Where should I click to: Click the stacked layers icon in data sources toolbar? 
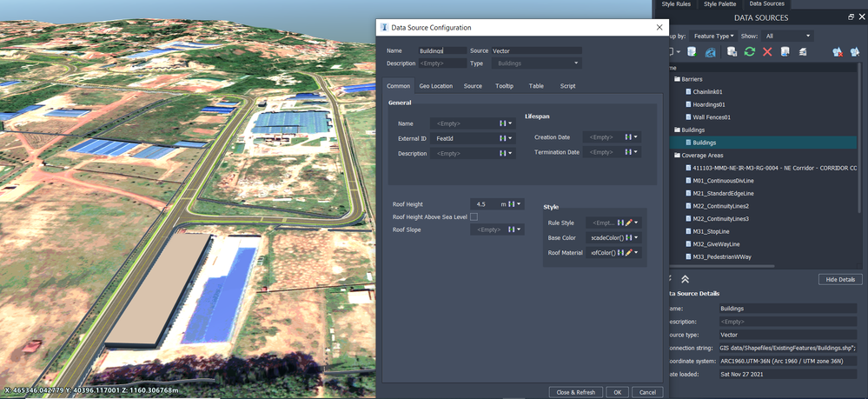coord(802,51)
